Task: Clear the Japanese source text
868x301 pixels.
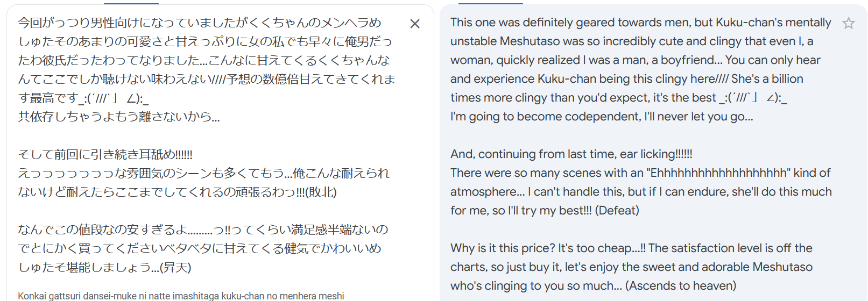Action: coord(415,24)
